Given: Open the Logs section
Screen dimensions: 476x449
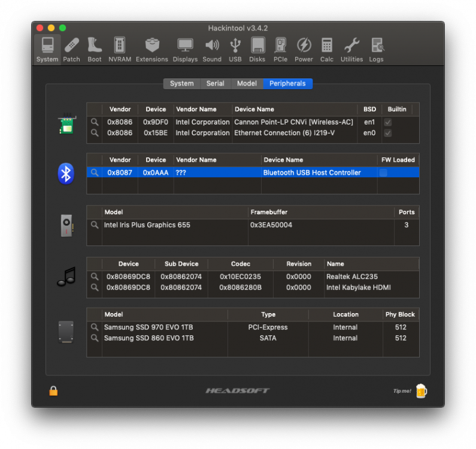Looking at the screenshot, I should [377, 50].
